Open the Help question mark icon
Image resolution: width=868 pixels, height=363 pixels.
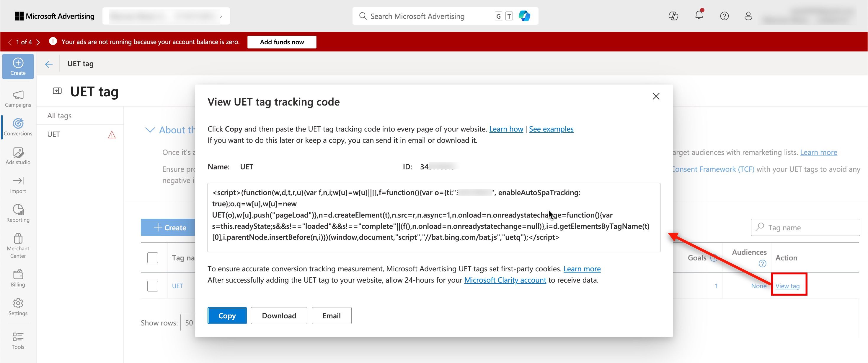point(724,16)
